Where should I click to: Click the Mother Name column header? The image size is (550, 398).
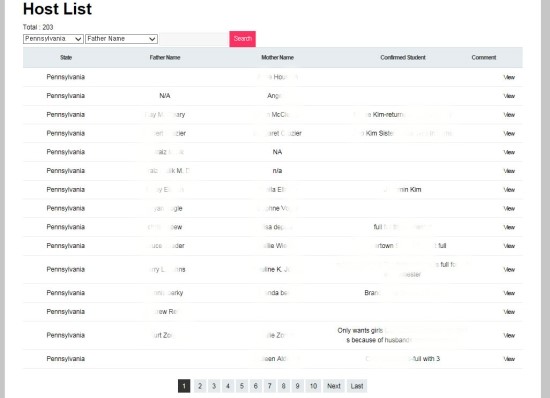(277, 58)
